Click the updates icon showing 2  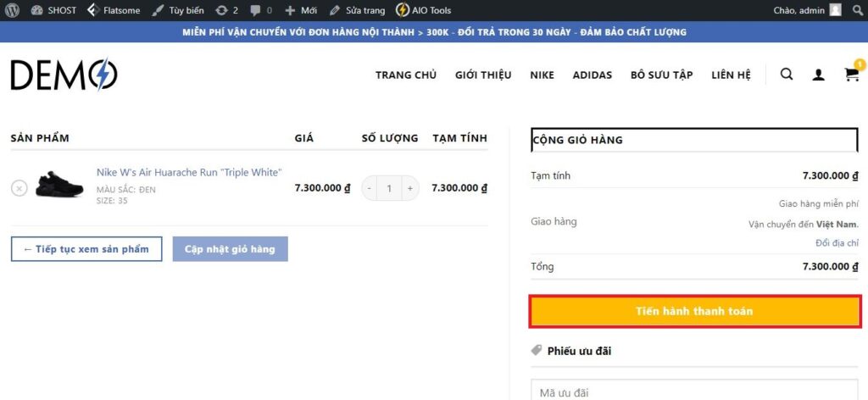[226, 10]
